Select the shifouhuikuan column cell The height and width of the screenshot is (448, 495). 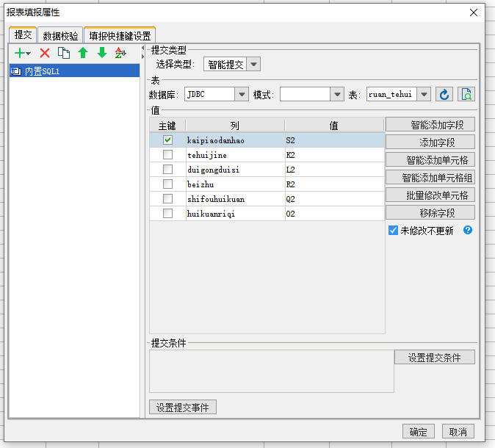point(235,199)
